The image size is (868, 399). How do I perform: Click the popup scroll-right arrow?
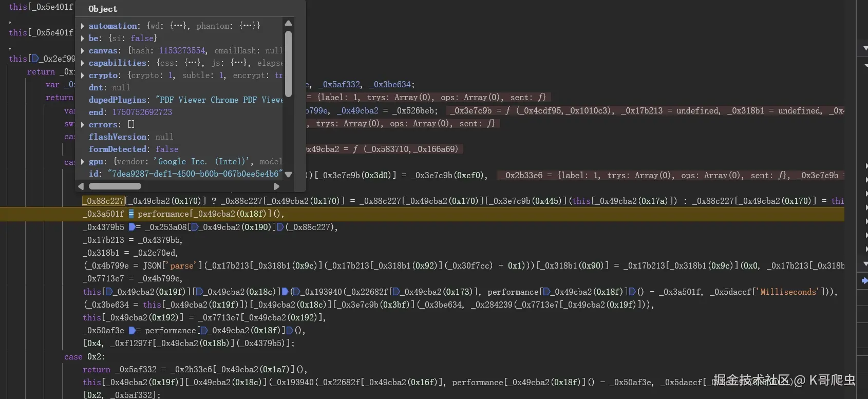point(276,186)
